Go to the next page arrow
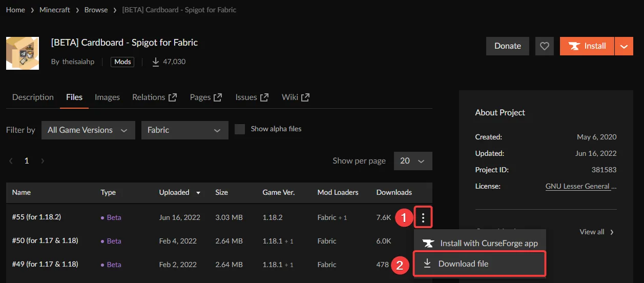 pyautogui.click(x=43, y=161)
